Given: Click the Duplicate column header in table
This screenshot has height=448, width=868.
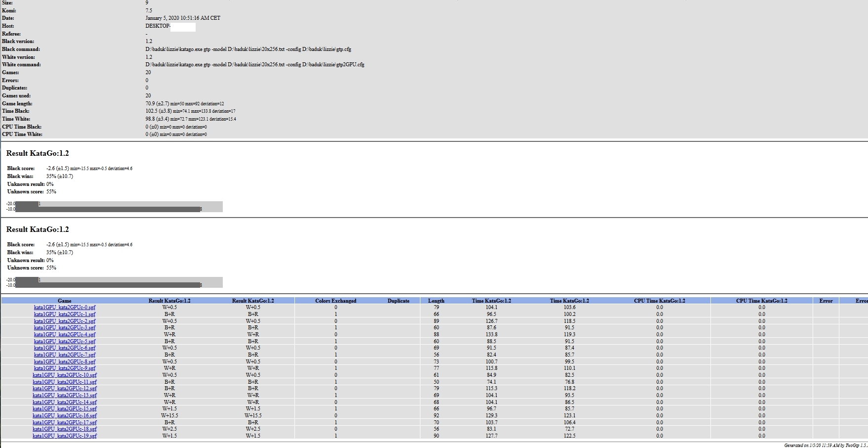Looking at the screenshot, I should [398, 301].
